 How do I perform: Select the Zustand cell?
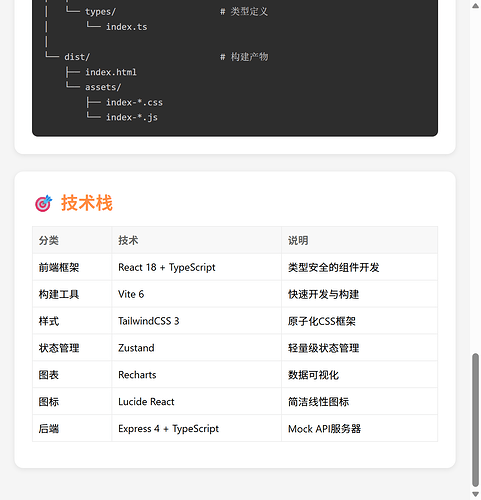[197, 348]
